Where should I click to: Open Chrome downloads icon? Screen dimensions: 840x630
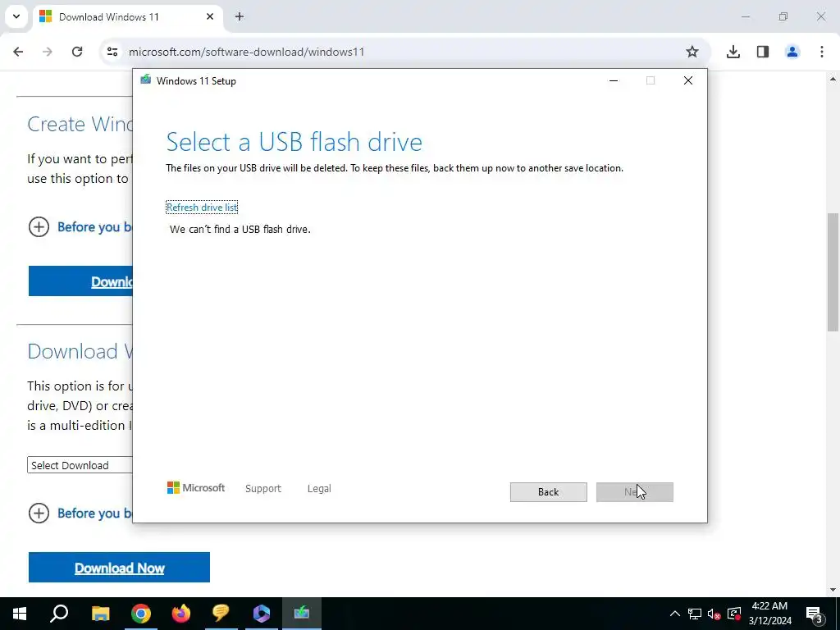733,52
